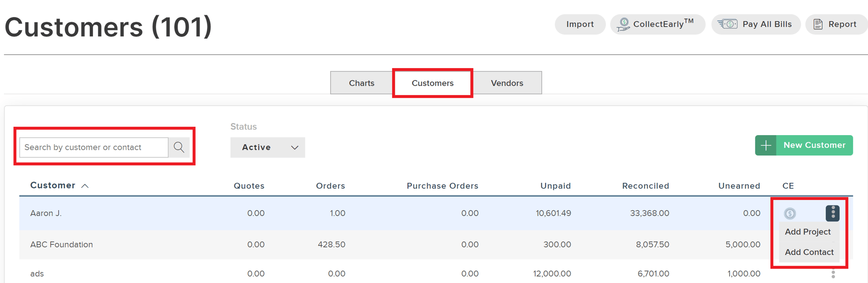Screen dimensions: 868x283
Task: Click the Pay All Bills button
Action: (x=756, y=24)
